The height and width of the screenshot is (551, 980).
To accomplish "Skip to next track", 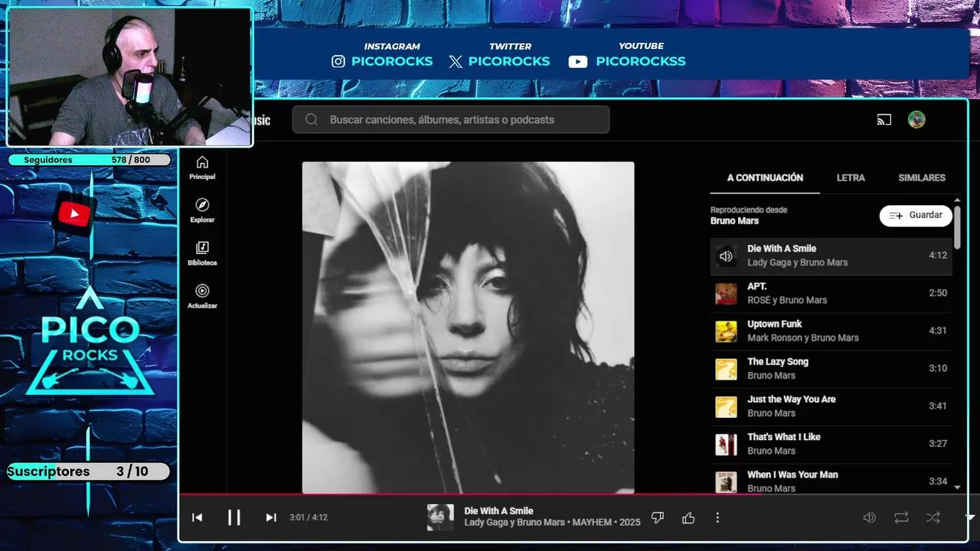I will pos(271,517).
